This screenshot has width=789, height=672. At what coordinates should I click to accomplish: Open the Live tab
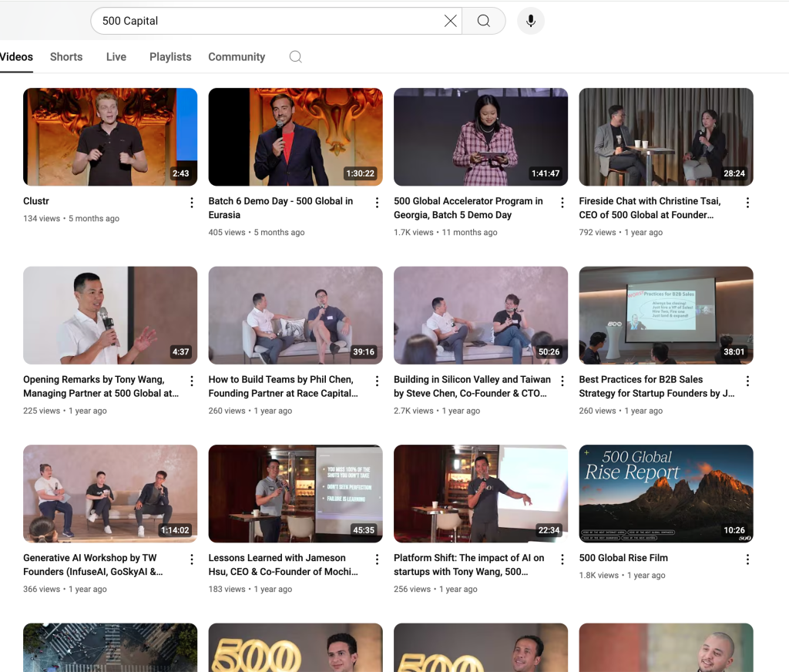(x=116, y=57)
